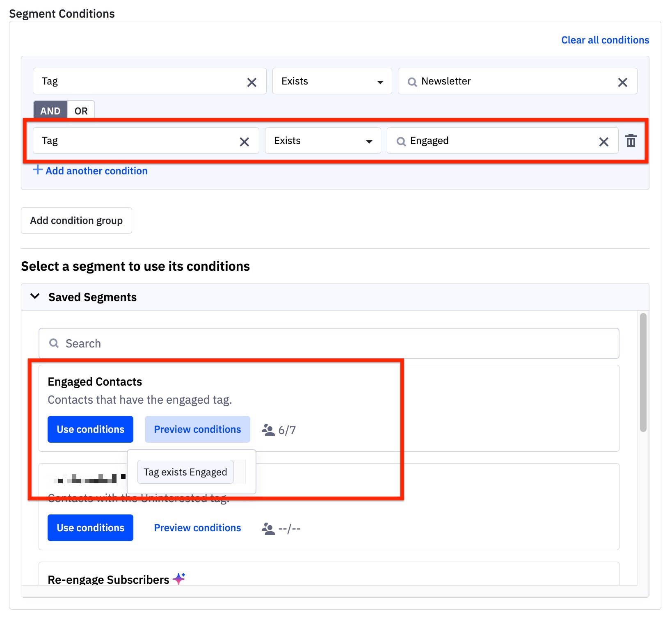672x617 pixels.
Task: Preview conditions for Engaged Contacts
Action: pyautogui.click(x=197, y=430)
